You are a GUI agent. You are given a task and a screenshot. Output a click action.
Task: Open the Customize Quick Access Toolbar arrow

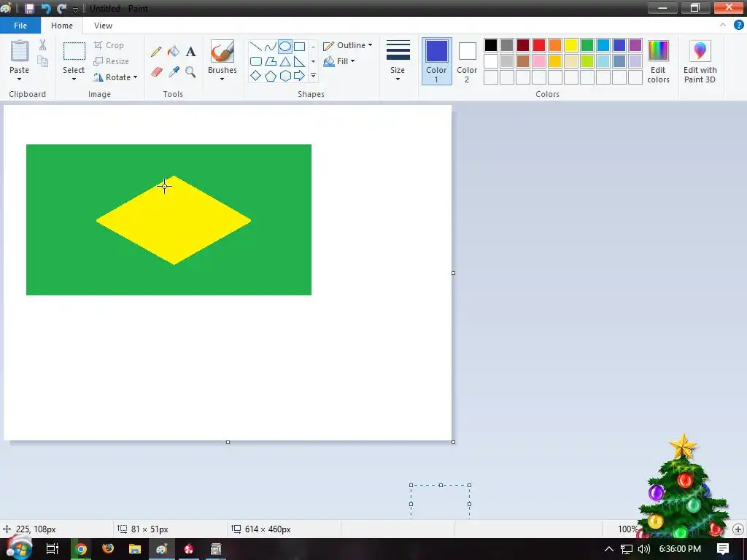(x=75, y=9)
